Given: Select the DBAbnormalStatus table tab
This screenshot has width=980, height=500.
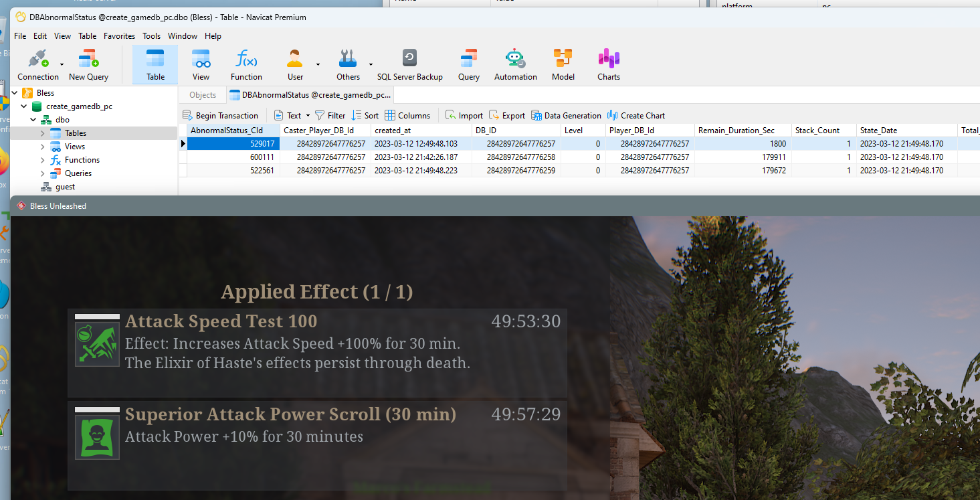Looking at the screenshot, I should [310, 95].
